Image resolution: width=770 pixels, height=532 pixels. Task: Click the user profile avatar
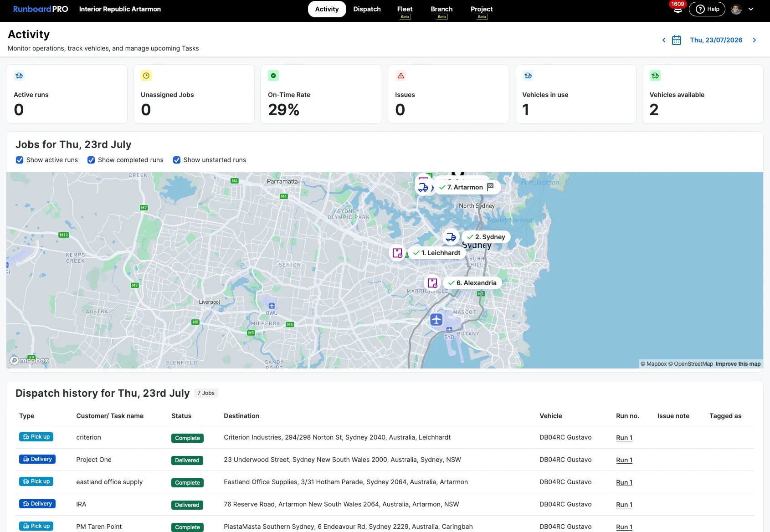[736, 9]
